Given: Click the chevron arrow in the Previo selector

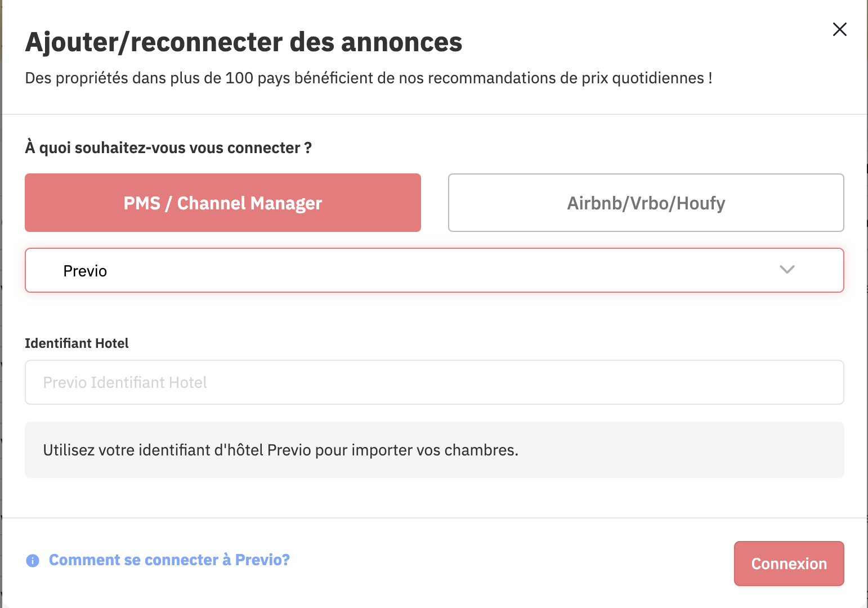Looking at the screenshot, I should click(787, 270).
